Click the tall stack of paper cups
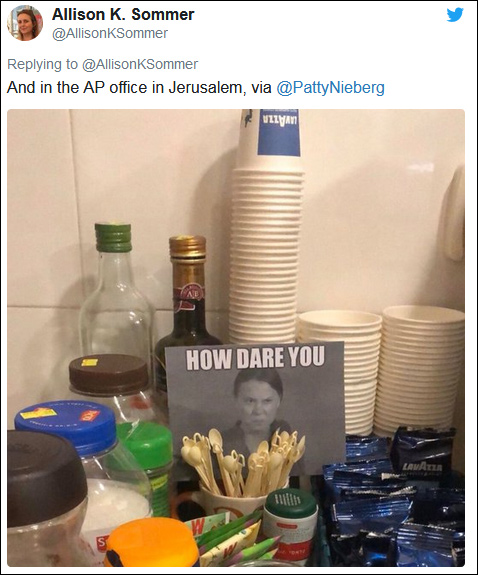This screenshot has width=478, height=575. pos(265,256)
